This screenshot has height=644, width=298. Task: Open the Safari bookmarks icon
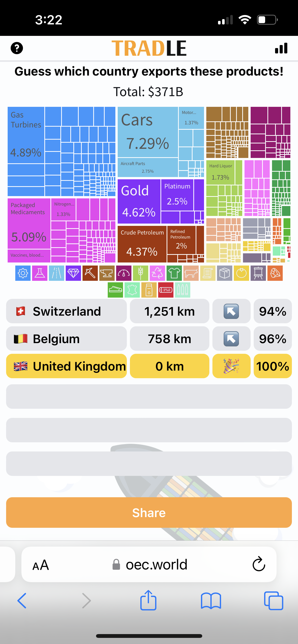point(211,601)
